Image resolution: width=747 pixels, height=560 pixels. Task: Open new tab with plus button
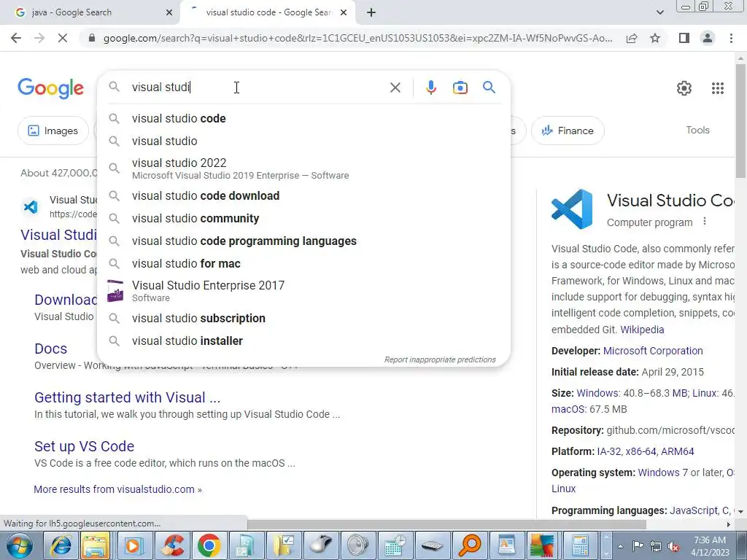[x=371, y=13]
